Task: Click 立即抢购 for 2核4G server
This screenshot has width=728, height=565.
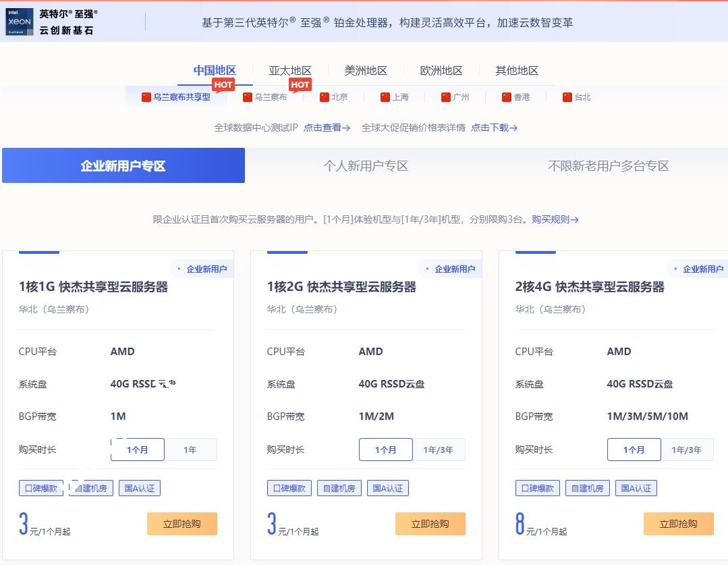Action: point(678,524)
